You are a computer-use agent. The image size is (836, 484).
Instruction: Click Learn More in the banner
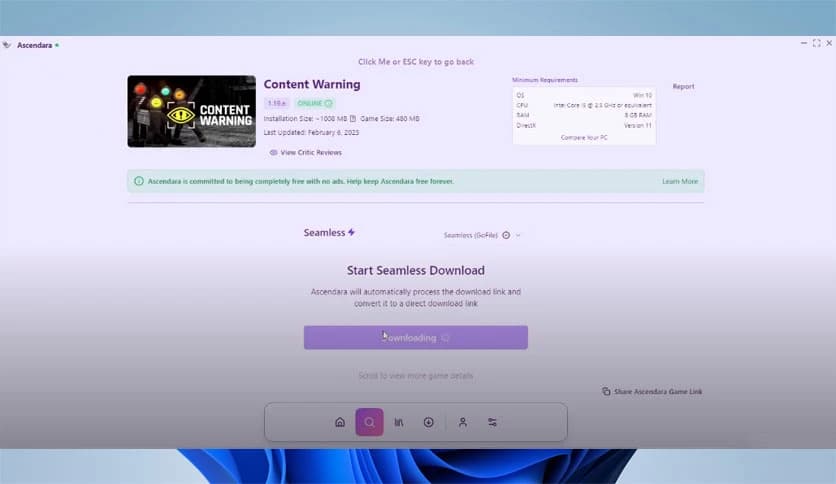click(x=680, y=181)
